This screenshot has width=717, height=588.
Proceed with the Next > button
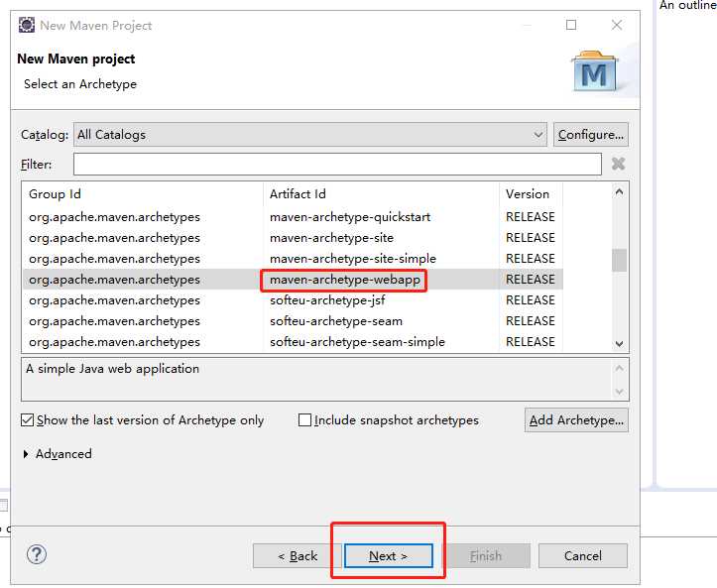388,555
